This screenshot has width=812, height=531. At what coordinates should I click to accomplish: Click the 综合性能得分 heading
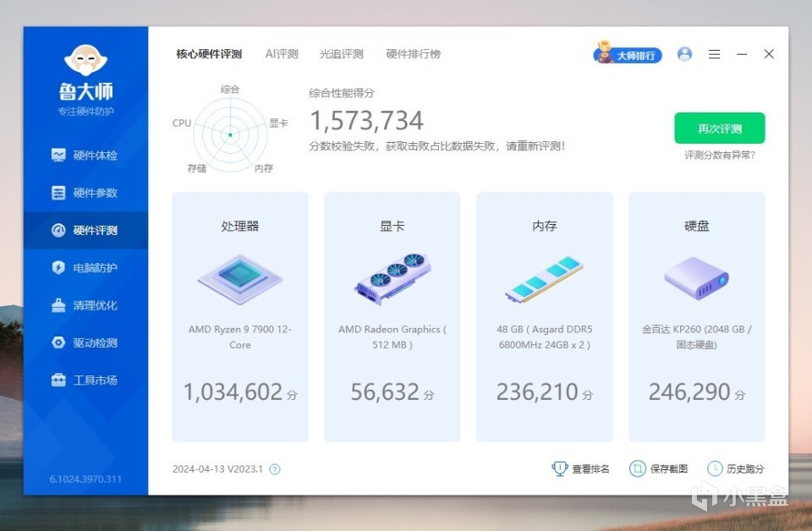[x=341, y=93]
